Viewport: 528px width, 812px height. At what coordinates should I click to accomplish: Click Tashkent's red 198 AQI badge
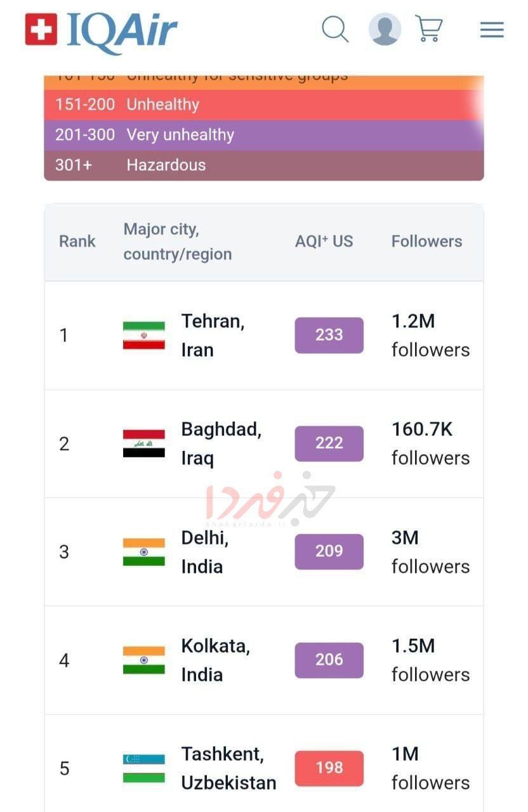click(329, 768)
